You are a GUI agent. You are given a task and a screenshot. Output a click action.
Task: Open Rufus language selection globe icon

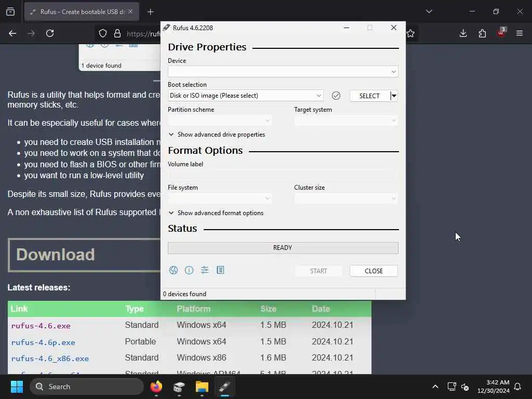click(x=174, y=270)
